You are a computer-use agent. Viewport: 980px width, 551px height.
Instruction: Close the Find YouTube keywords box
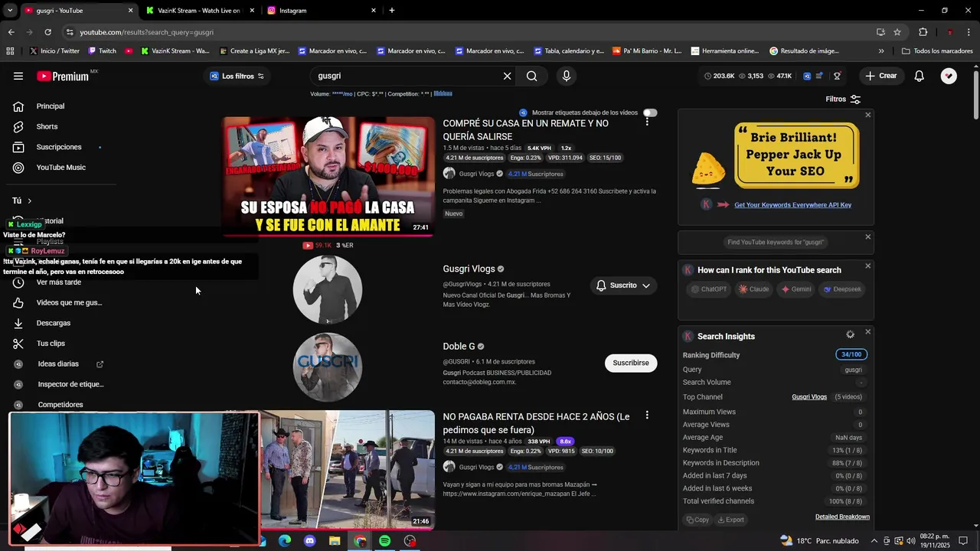867,236
